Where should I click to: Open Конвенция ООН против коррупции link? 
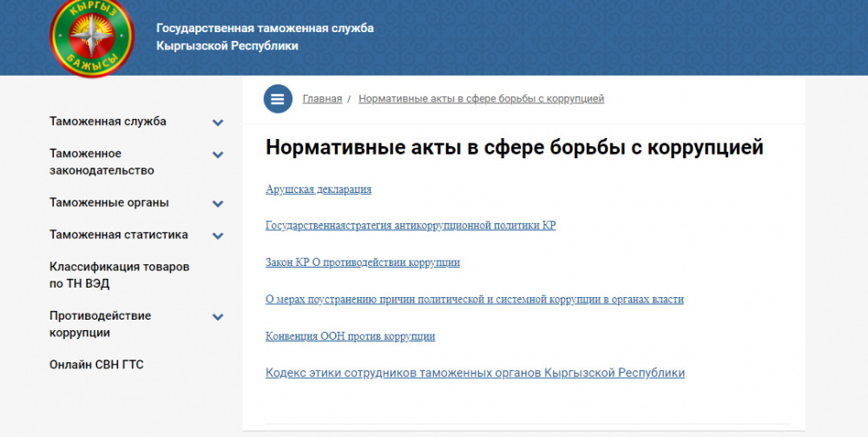pos(350,335)
